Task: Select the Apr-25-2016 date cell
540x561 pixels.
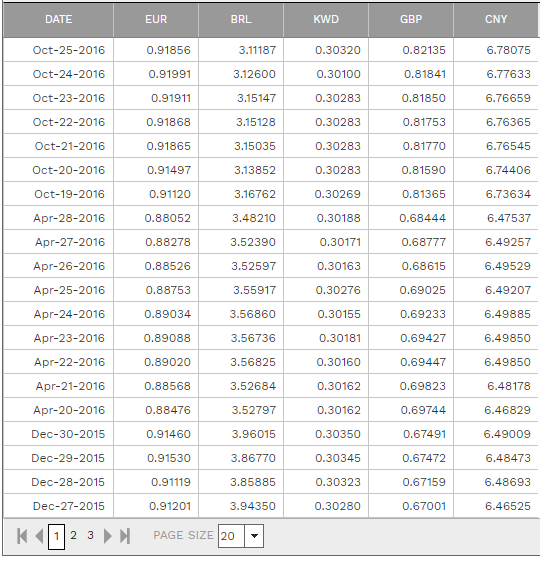Action: pos(58,289)
